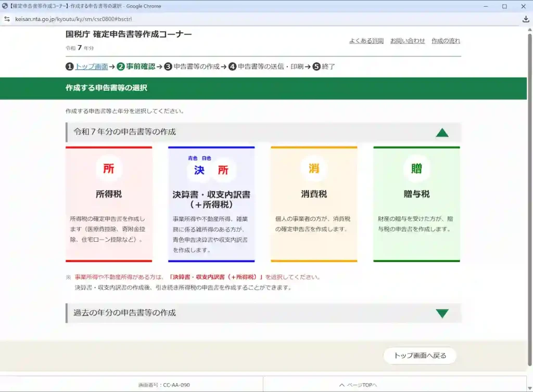This screenshot has height=392, width=533.
Task: Open the お問い合わせ link
Action: tap(408, 41)
